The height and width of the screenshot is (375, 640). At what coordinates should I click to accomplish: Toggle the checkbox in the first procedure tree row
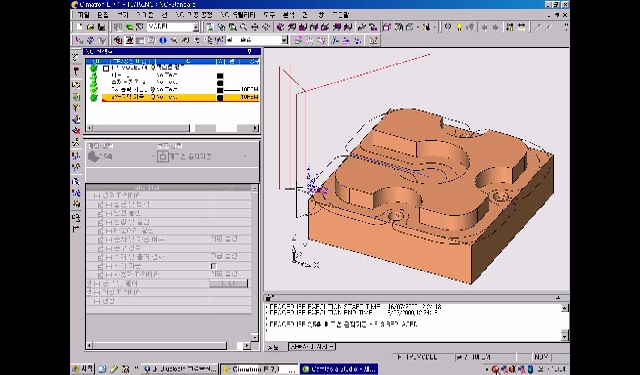[106, 69]
